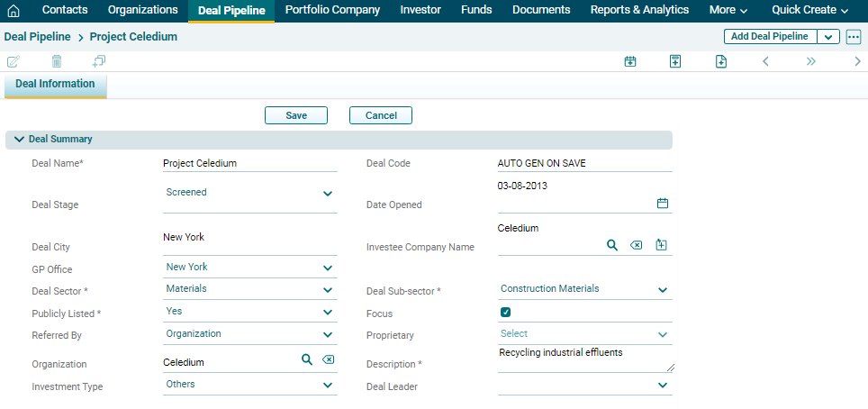
Task: Uncheck the Focus checkbox
Action: pos(506,313)
